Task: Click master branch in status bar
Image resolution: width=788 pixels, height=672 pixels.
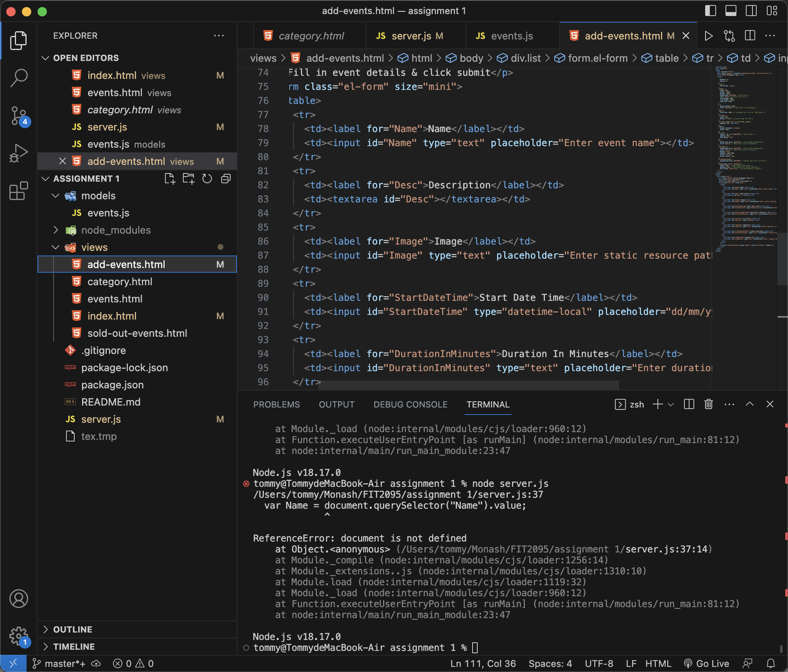Action: 59,663
